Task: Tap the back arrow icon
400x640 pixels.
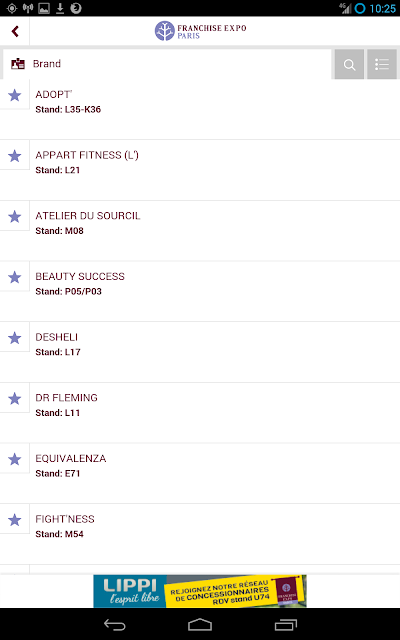Action: click(x=15, y=31)
